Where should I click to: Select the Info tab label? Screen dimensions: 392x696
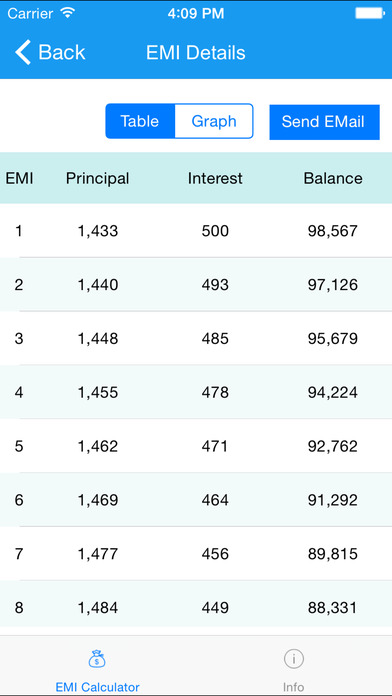tap(293, 687)
